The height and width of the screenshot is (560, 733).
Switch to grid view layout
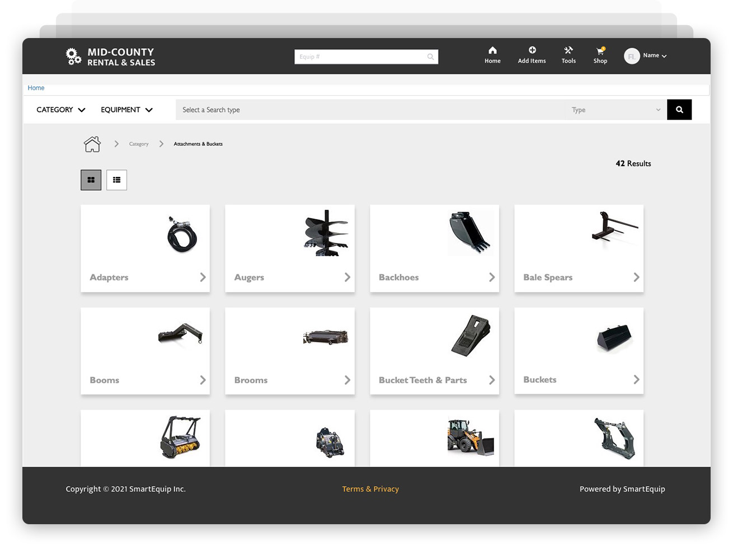pos(91,180)
